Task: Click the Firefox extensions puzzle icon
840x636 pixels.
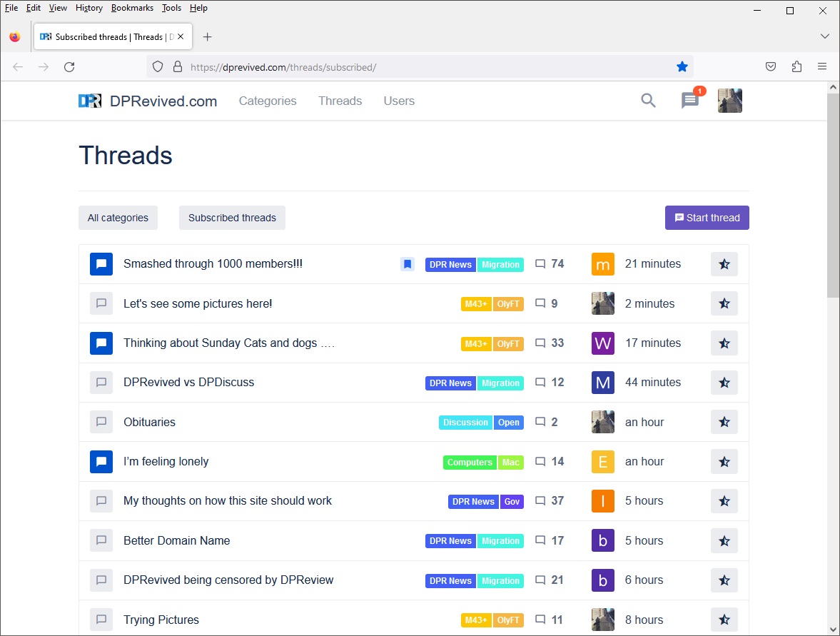Action: (x=796, y=66)
